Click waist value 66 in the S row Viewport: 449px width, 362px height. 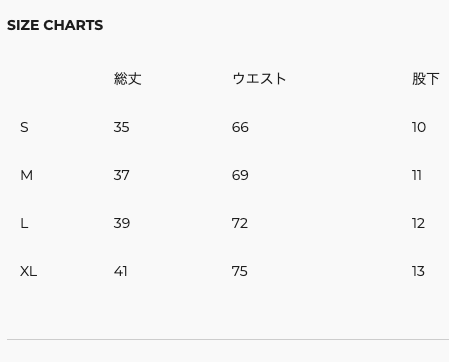(240, 127)
